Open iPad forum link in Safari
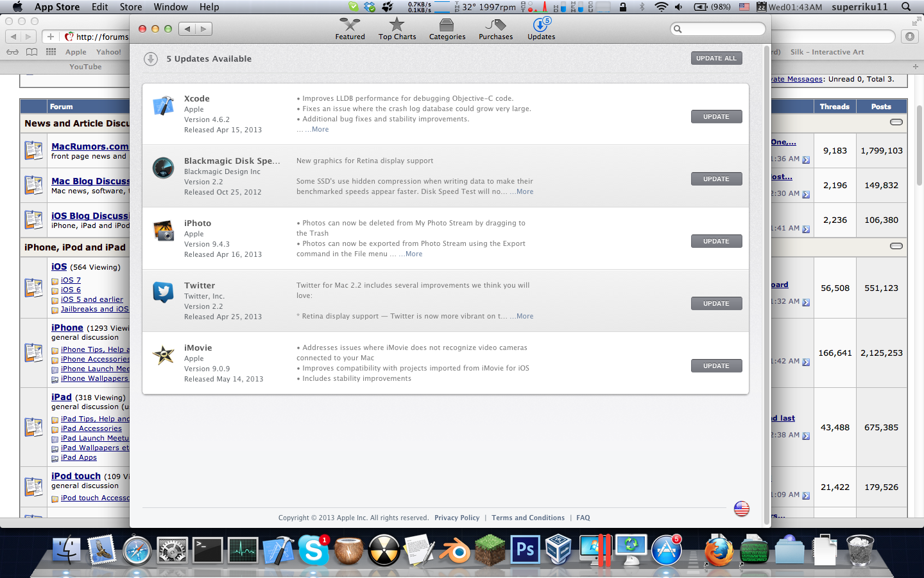 tap(62, 397)
